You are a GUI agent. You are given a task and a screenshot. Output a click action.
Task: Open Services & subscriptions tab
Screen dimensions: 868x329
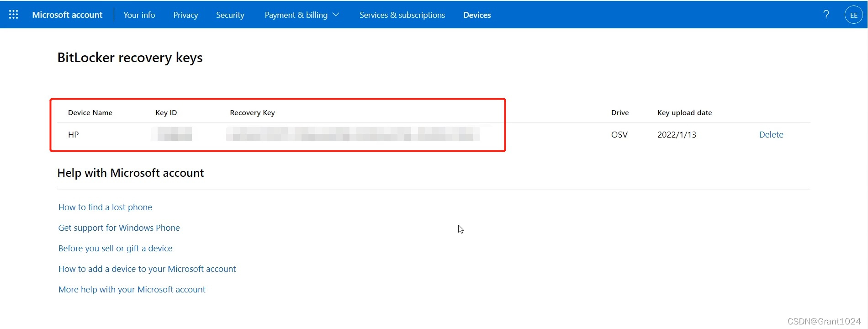coord(402,15)
